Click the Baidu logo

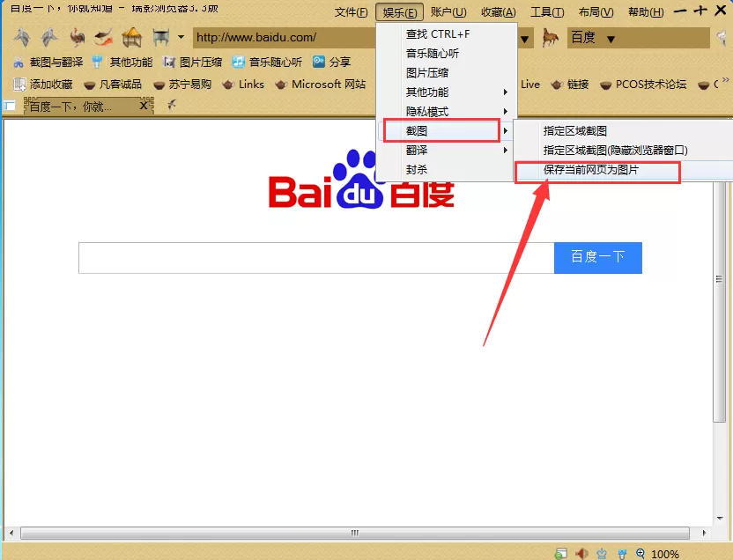click(x=361, y=180)
